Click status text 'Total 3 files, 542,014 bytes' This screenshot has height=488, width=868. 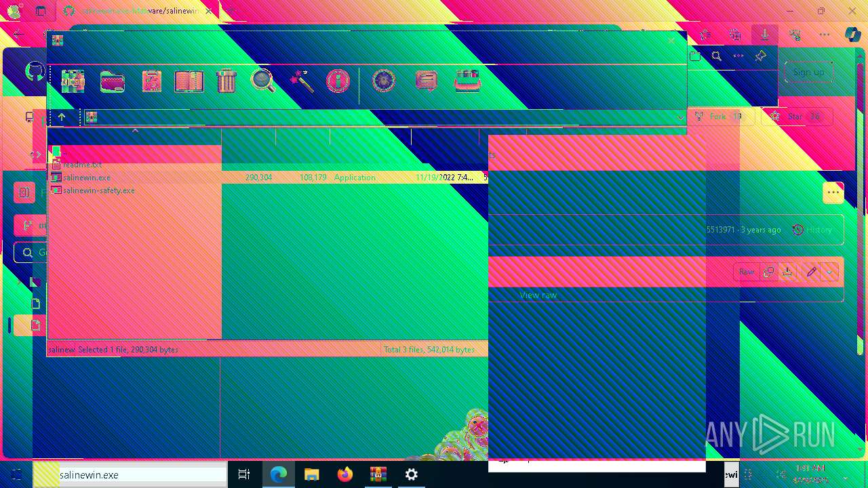tap(429, 350)
